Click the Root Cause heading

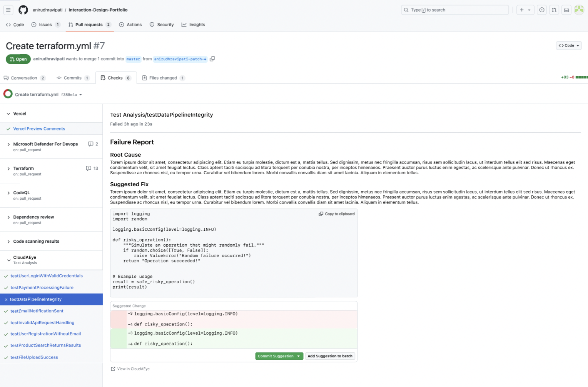pos(125,155)
